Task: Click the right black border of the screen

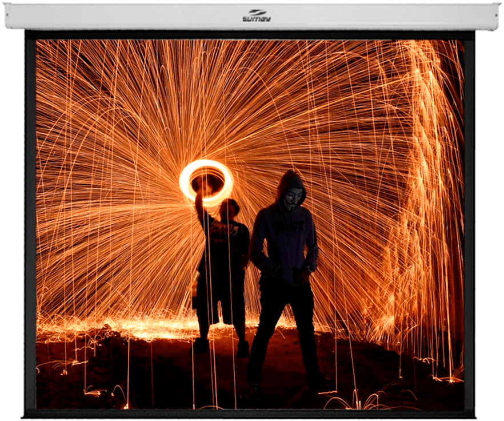Action: (470, 229)
